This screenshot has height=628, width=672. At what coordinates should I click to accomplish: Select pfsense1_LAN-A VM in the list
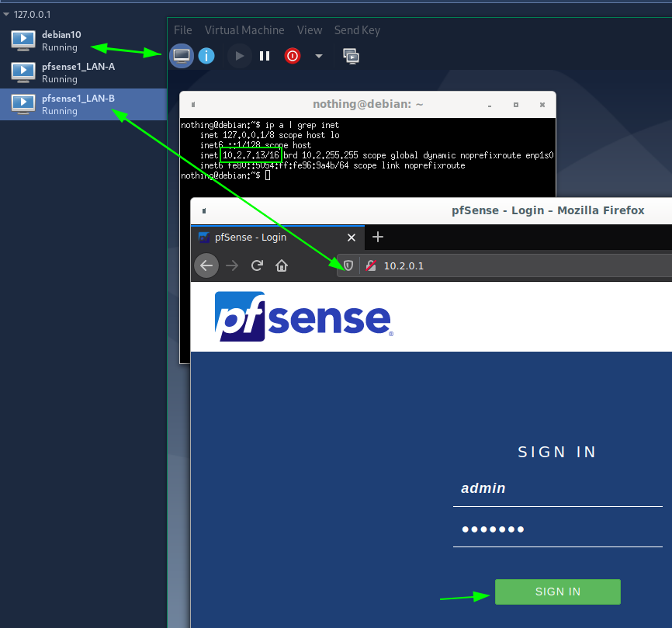coord(83,73)
